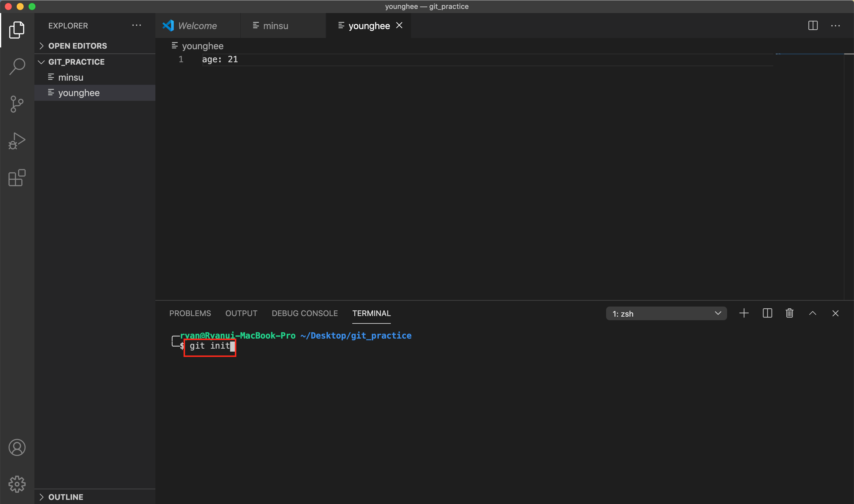Switch to the PROBLEMS panel tab
Screen dimensions: 854x504
click(190, 313)
